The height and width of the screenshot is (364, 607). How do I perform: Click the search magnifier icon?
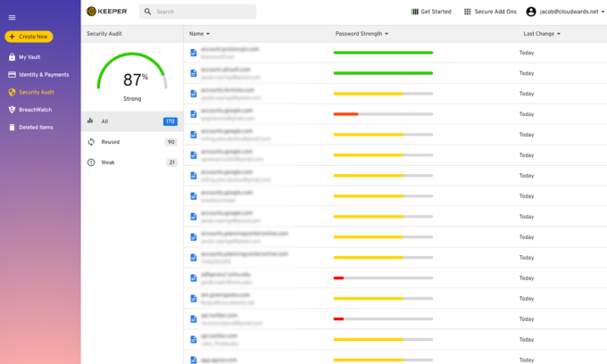(146, 12)
